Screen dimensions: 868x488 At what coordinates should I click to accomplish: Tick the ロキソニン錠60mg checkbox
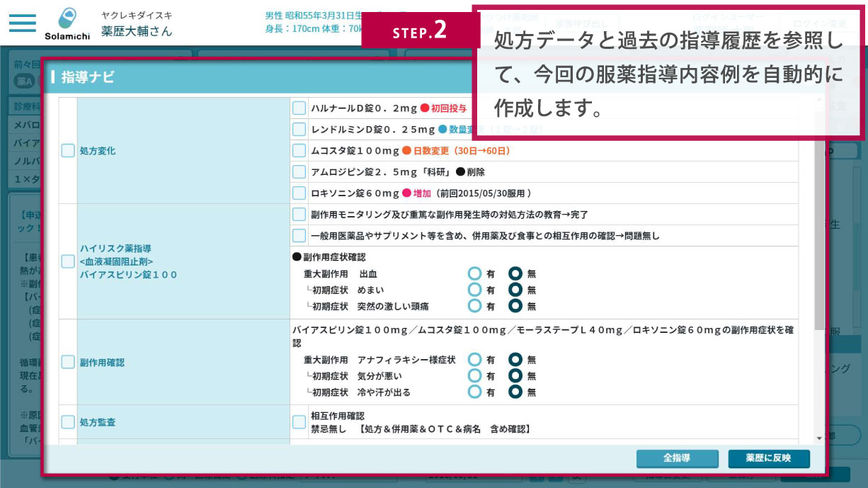[299, 193]
